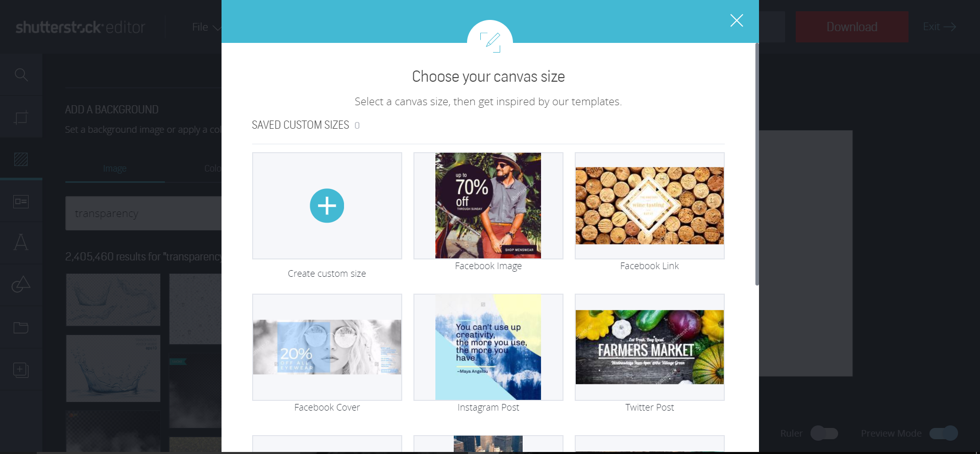Viewport: 980px width, 454px height.
Task: Expand the File dropdown menu
Action: 207,27
